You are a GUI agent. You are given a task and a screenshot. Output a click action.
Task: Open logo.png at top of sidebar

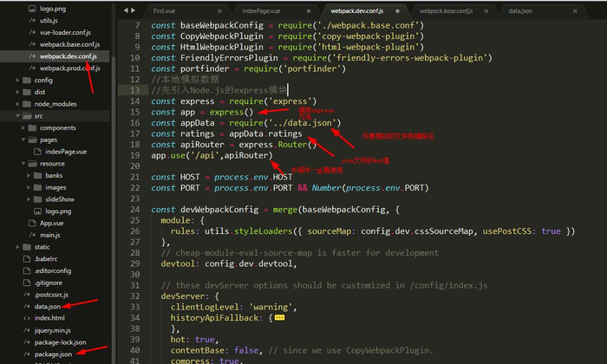53,9
